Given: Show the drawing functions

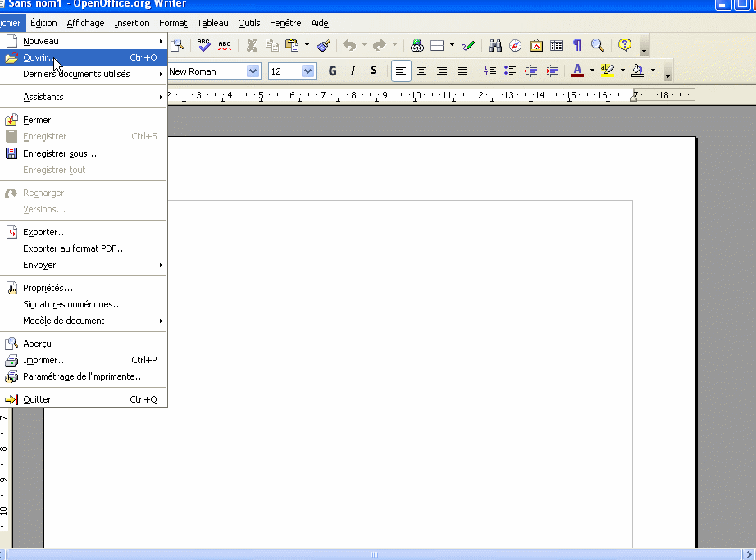Looking at the screenshot, I should pyautogui.click(x=467, y=45).
